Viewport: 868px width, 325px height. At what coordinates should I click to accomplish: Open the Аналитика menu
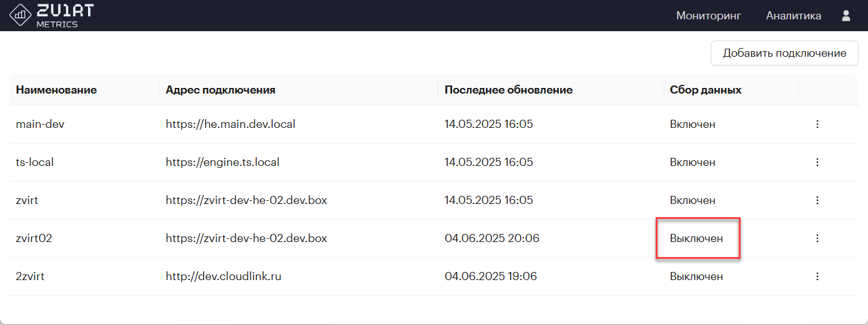tap(794, 16)
